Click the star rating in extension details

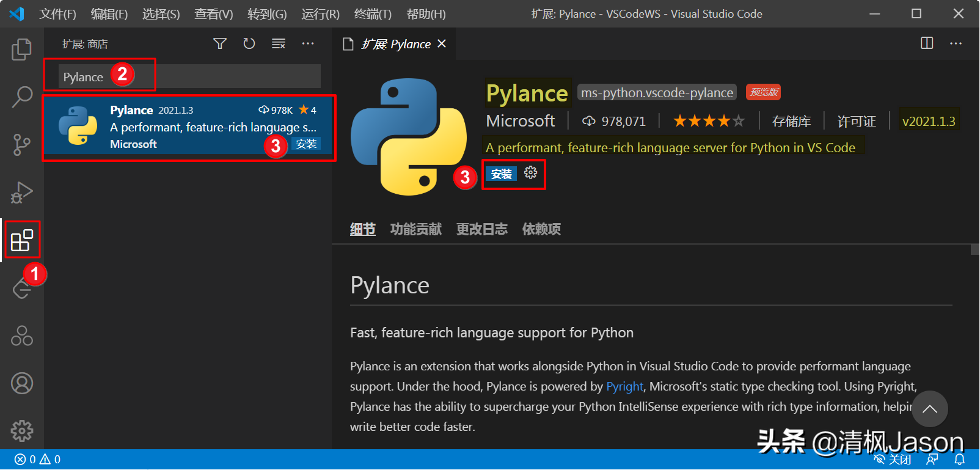(x=709, y=121)
